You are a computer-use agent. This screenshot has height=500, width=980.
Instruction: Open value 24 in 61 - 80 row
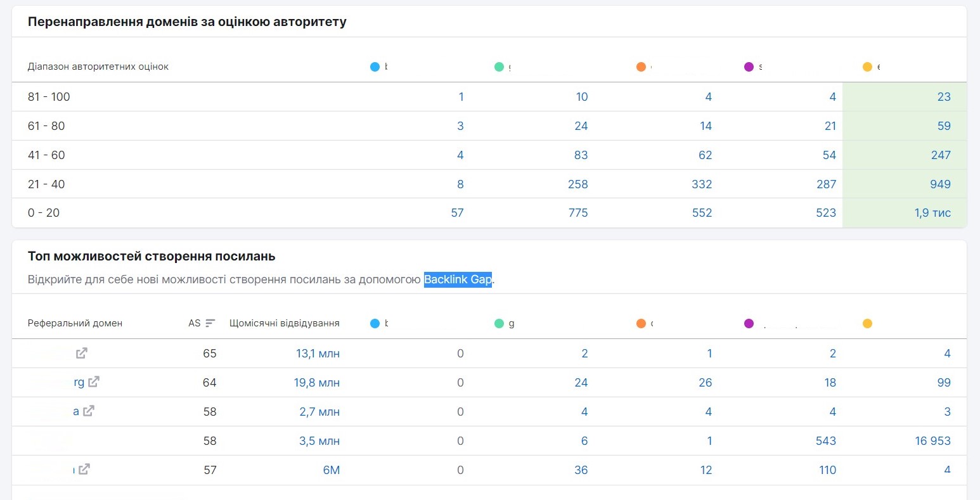[581, 126]
